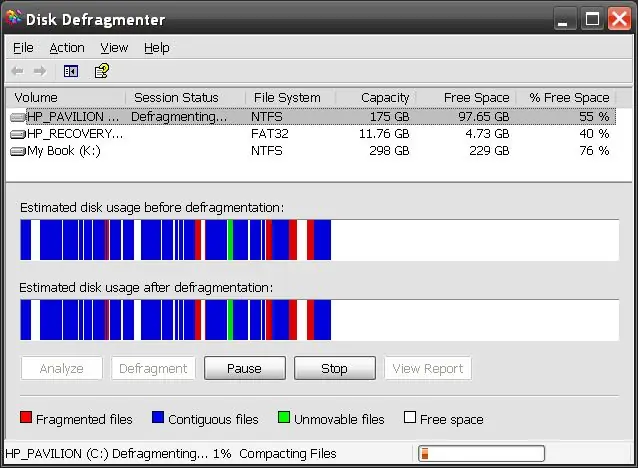The image size is (638, 468).
Task: Click the 229 GB free space cell
Action: [x=489, y=151]
